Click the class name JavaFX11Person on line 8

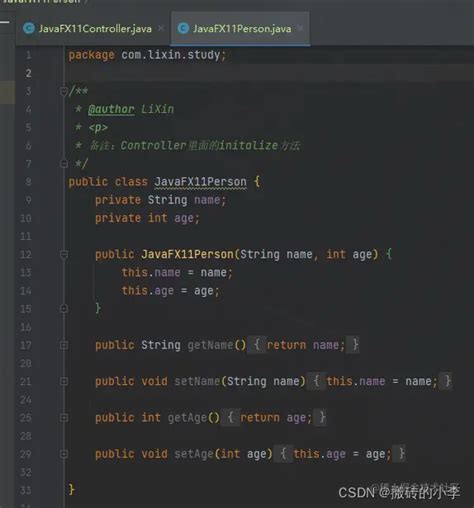(x=200, y=182)
